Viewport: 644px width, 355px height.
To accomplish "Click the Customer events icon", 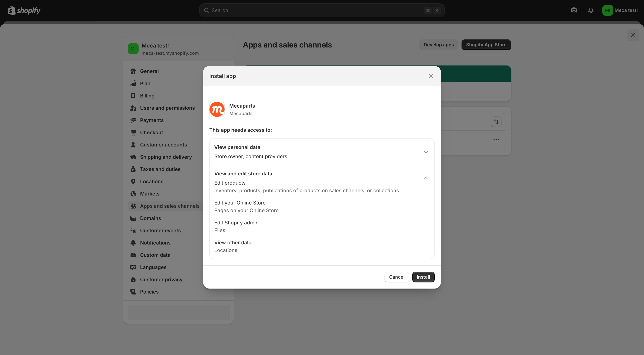I will [133, 230].
